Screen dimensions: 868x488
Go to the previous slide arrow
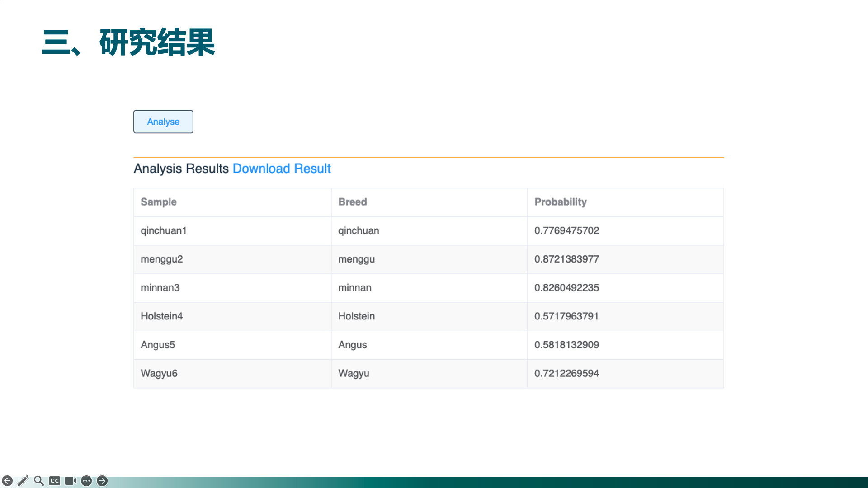(7, 481)
